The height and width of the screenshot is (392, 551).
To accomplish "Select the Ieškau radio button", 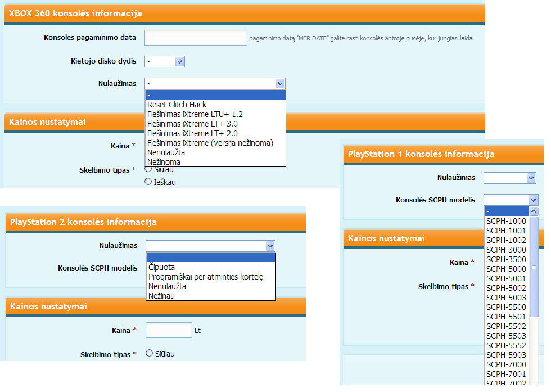I will (x=148, y=182).
